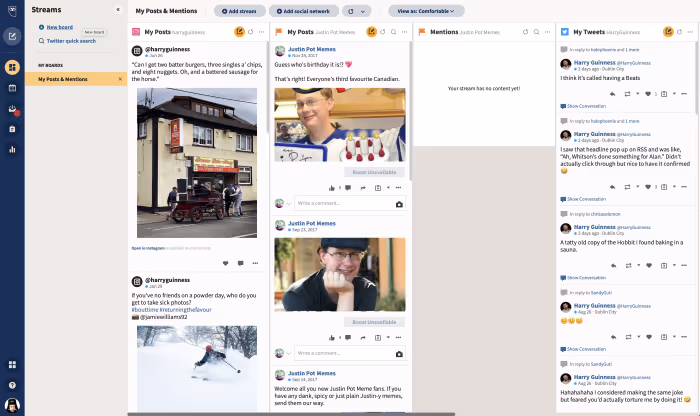Screen dimensions: 700x416
Task: Open the pub and horse cart photo
Action: [197, 163]
